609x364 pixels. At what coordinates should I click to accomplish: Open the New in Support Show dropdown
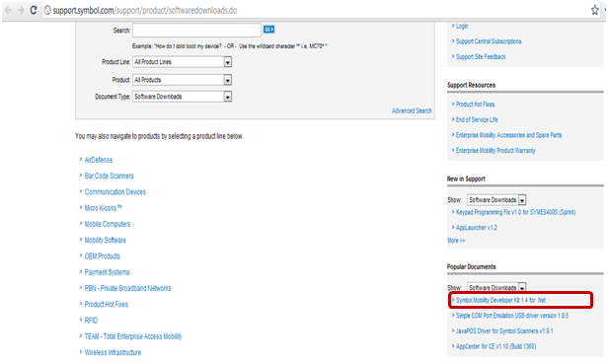pyautogui.click(x=496, y=200)
